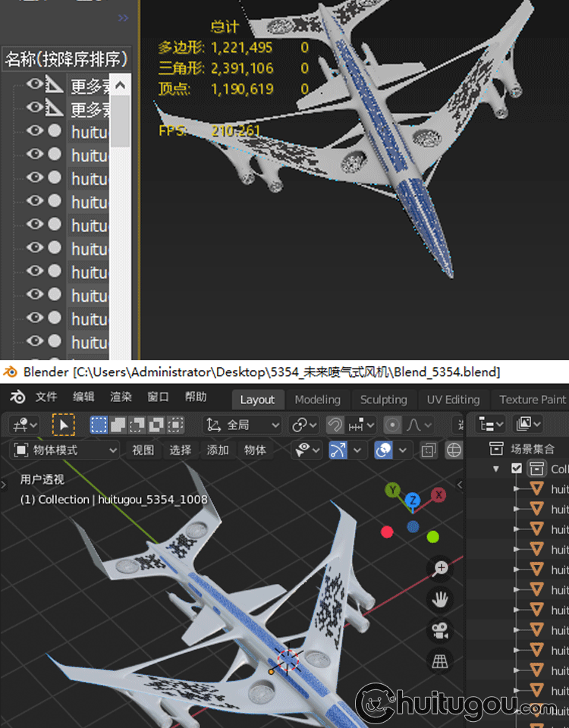
Task: Toggle X-ray display icon
Action: 429,450
